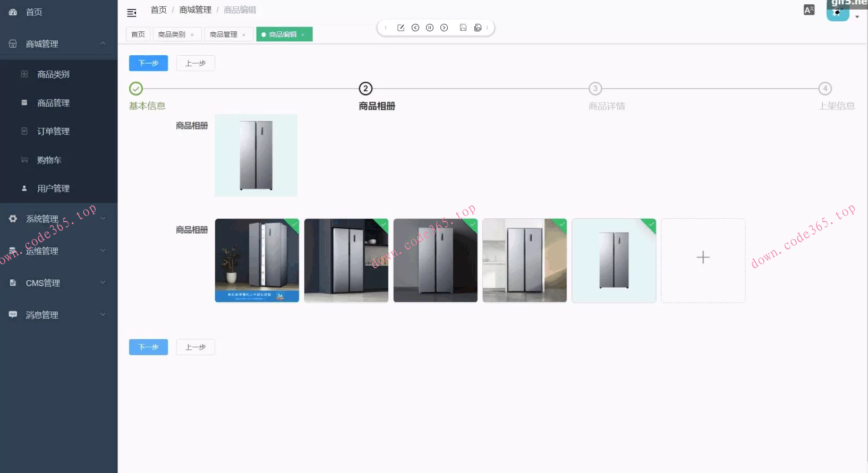Collapse the sidebar with the hamburger icon
868x473 pixels.
[132, 13]
